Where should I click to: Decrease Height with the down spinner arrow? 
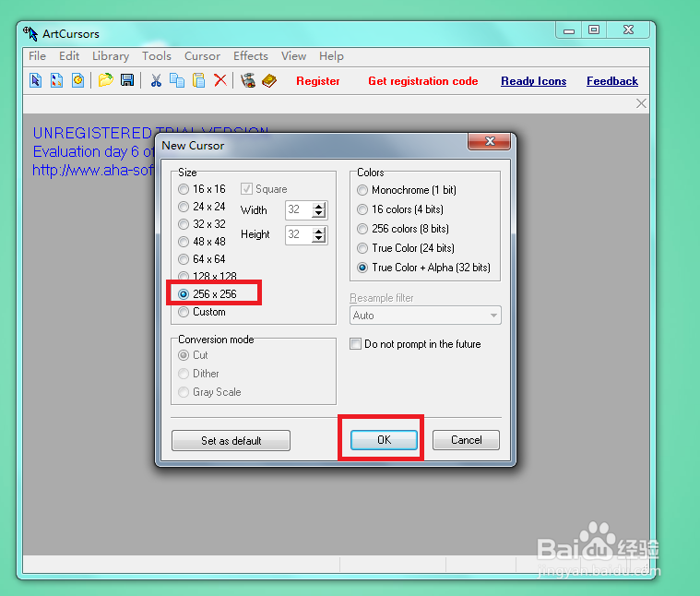click(319, 239)
